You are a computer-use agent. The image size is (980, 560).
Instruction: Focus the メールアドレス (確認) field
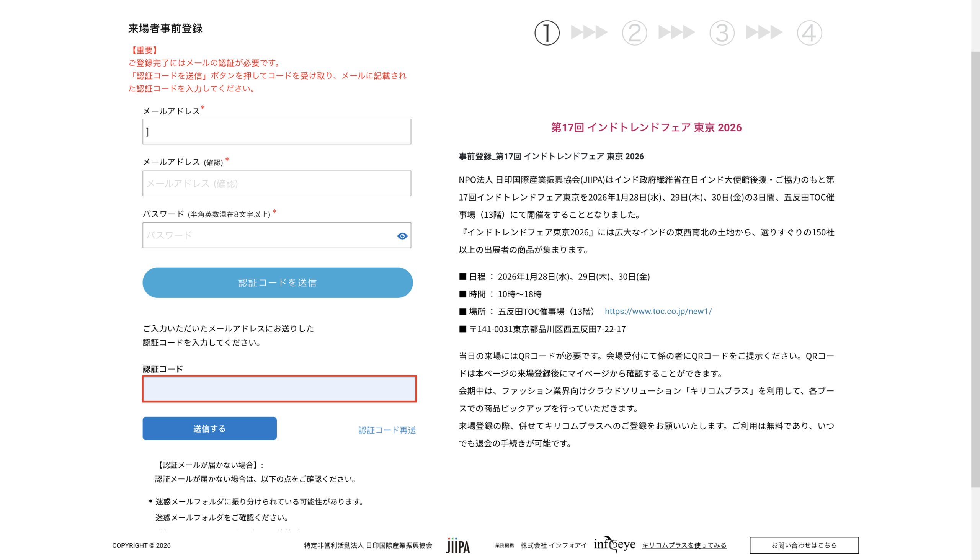[x=276, y=183]
